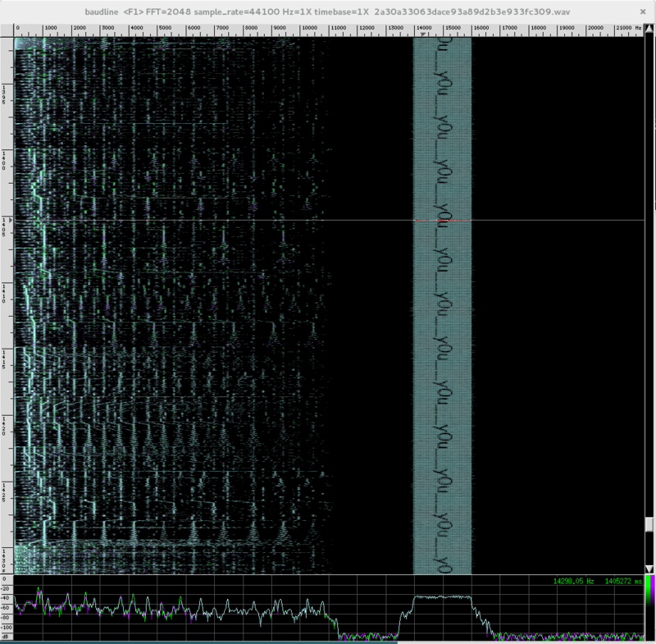Screen dimensions: 656x644
Task: Click the flat plateau in spectrum plot
Action: [x=442, y=596]
